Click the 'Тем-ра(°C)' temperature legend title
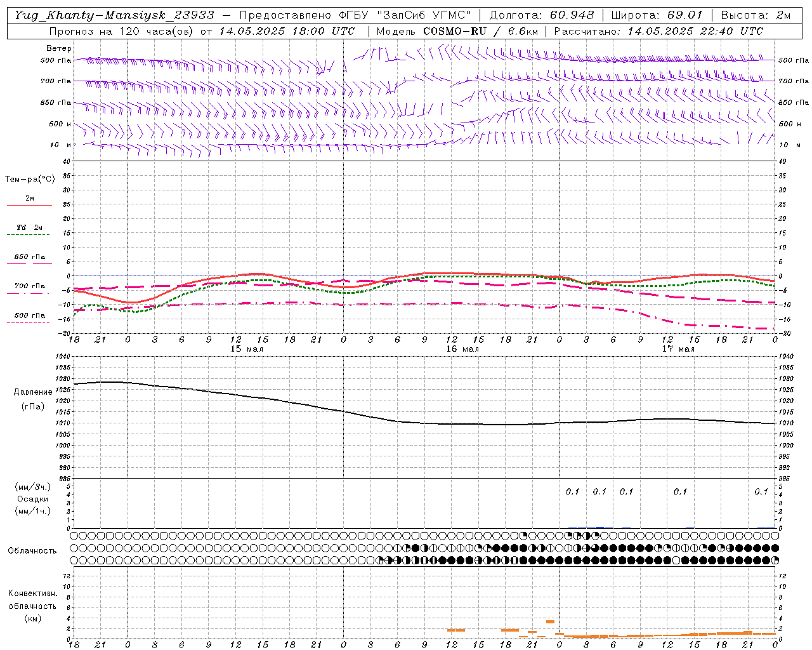812x650 pixels. (30, 180)
